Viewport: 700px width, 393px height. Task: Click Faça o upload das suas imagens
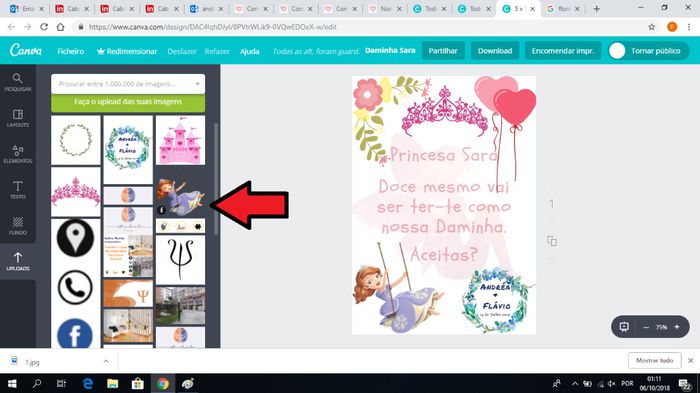point(128,102)
